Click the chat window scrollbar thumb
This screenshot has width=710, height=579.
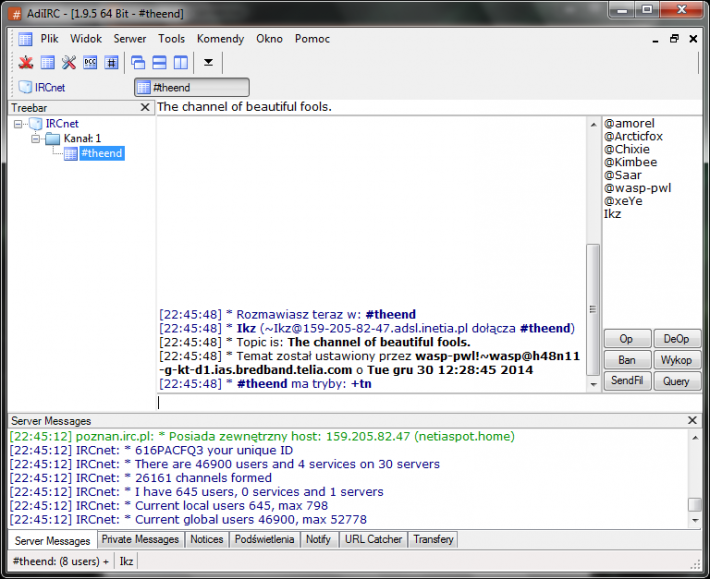(593, 310)
